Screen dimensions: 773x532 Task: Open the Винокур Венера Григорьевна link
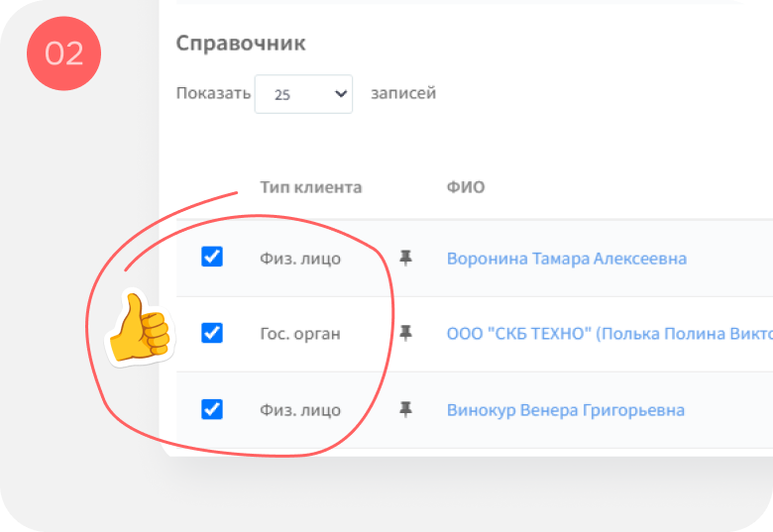[x=566, y=410]
